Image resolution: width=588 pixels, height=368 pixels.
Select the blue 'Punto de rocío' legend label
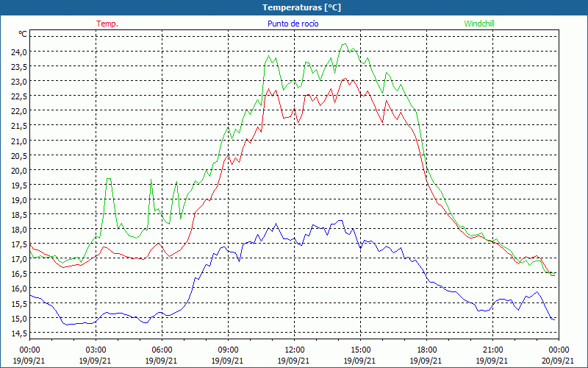point(293,24)
